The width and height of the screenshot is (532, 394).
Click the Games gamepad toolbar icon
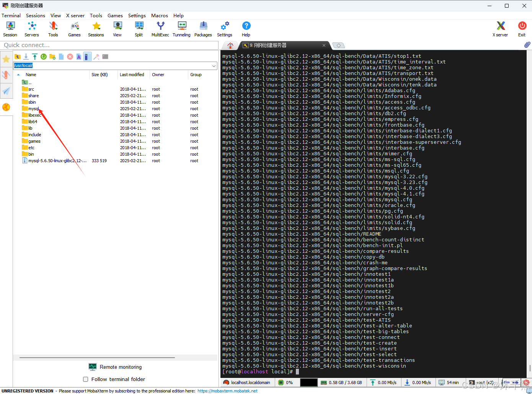coord(74,29)
